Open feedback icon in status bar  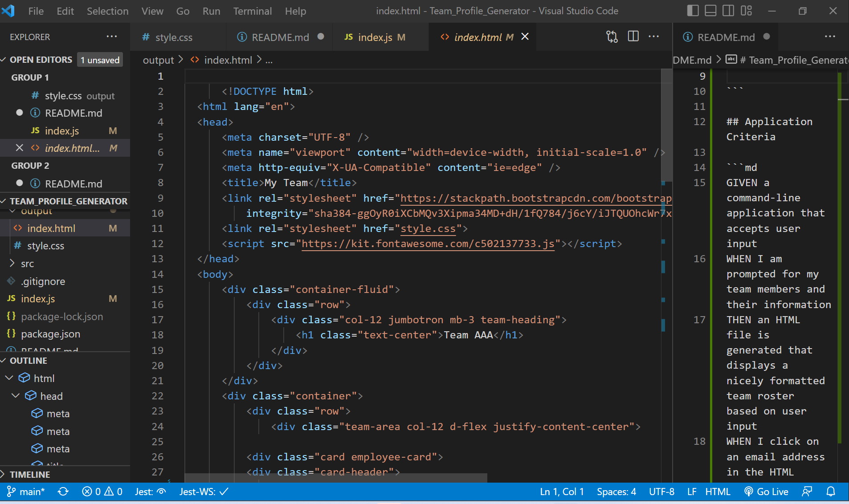[x=807, y=492]
